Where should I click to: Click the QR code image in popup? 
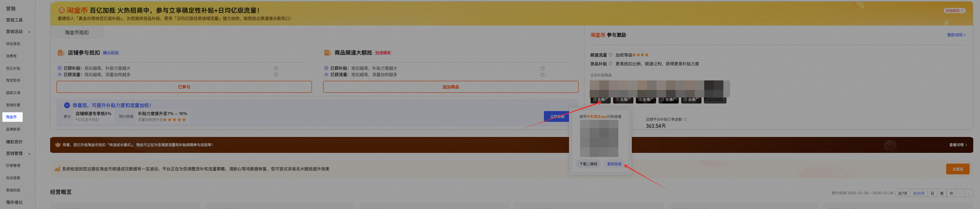[599, 138]
